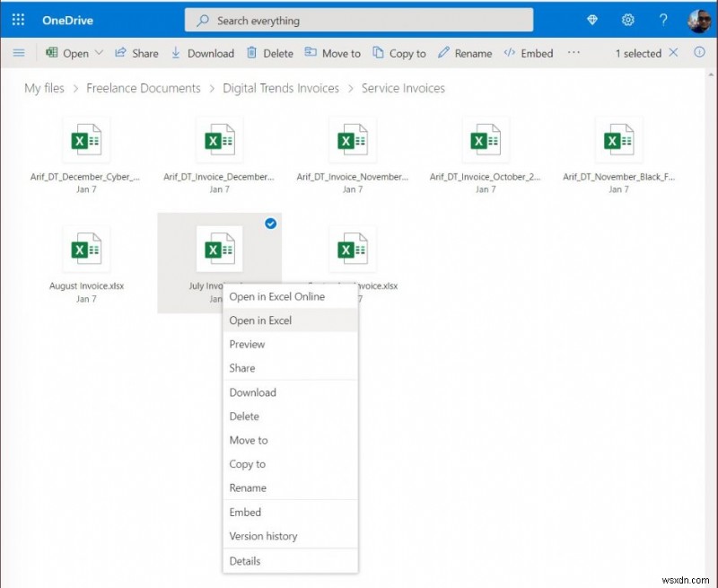This screenshot has height=588, width=718.
Task: Open the ellipsis for more commands
Action: (574, 54)
